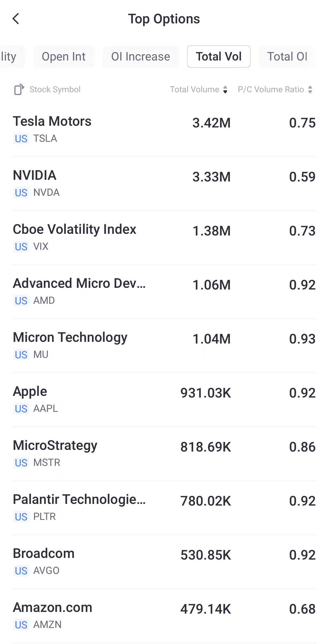Switch to the Open Int tab
This screenshot has width=329, height=644.
click(x=64, y=57)
